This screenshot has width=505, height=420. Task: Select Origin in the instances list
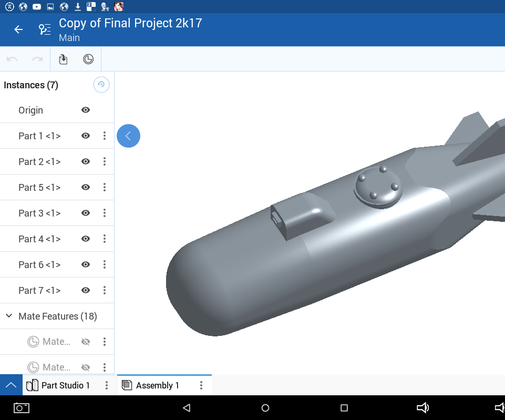pyautogui.click(x=30, y=110)
